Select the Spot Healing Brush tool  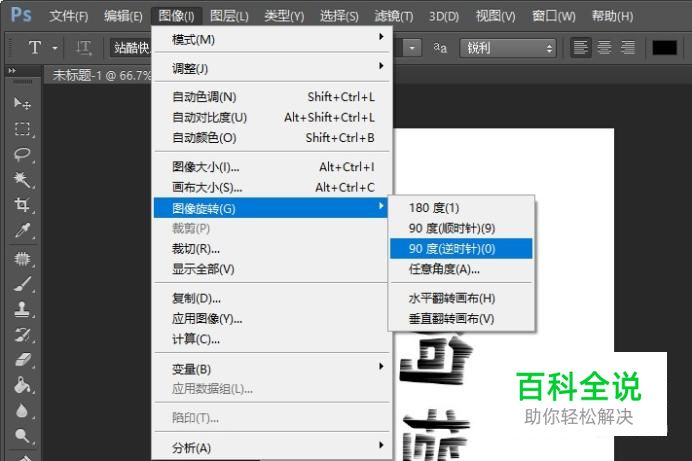pyautogui.click(x=22, y=259)
